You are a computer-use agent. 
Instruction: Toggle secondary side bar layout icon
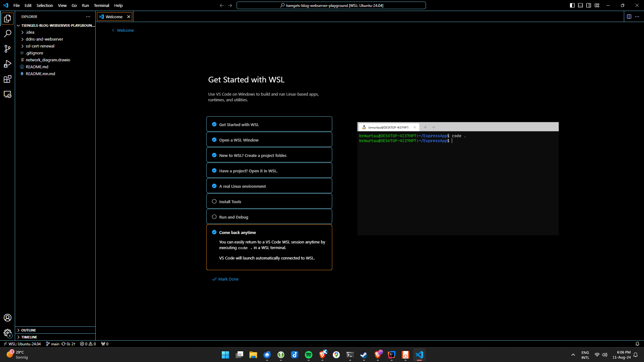(x=589, y=5)
